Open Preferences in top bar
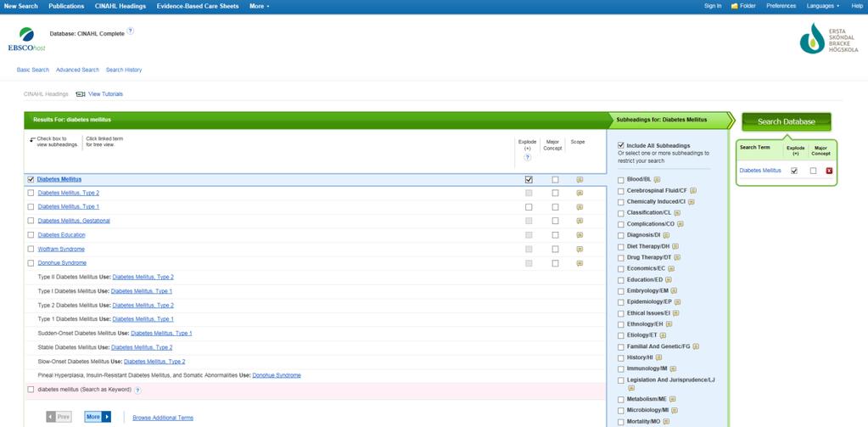The height and width of the screenshot is (427, 868). 781,6
